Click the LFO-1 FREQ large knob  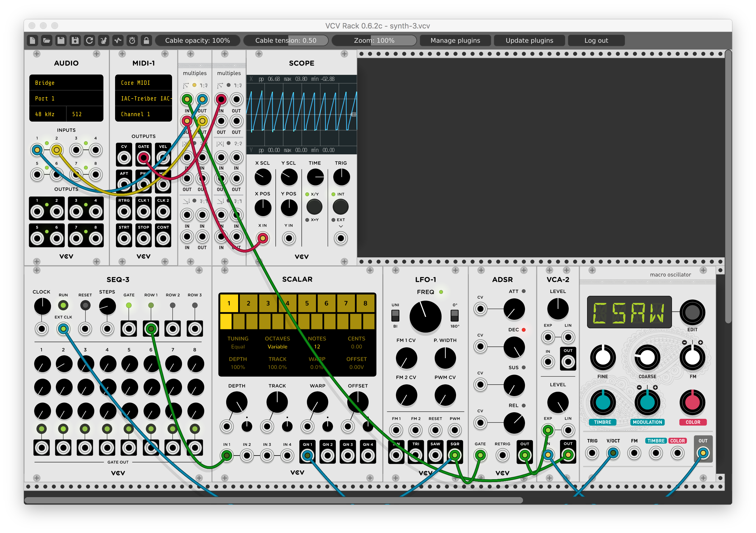(425, 316)
